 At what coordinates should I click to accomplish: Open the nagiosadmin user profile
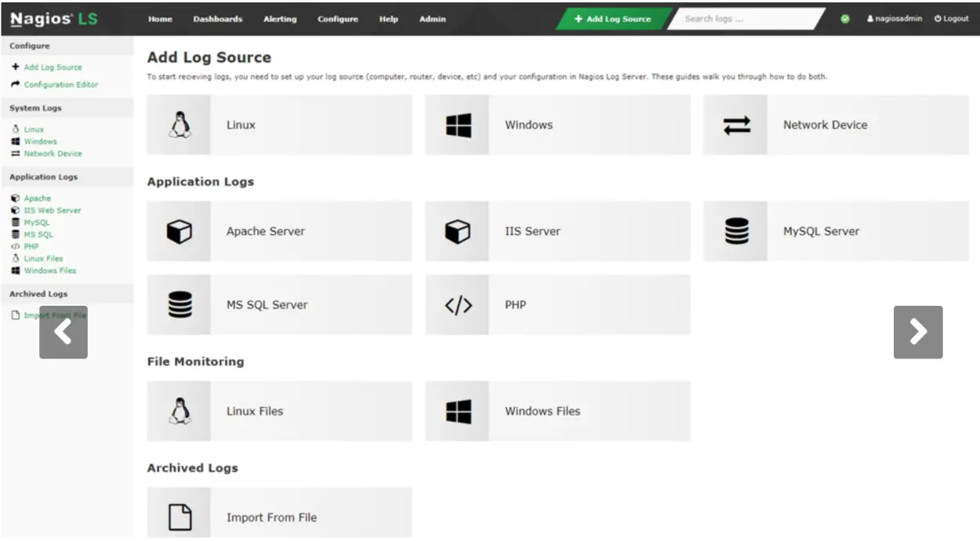tap(895, 19)
